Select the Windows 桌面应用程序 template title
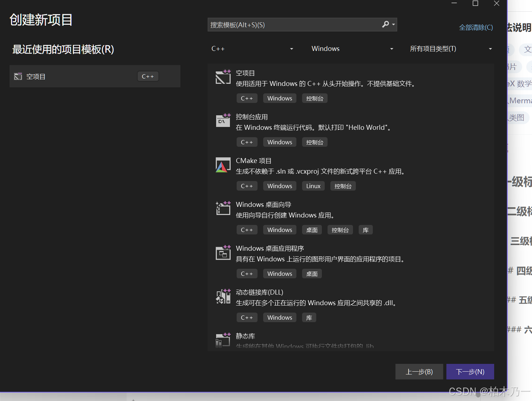This screenshot has height=401, width=532. click(x=270, y=249)
